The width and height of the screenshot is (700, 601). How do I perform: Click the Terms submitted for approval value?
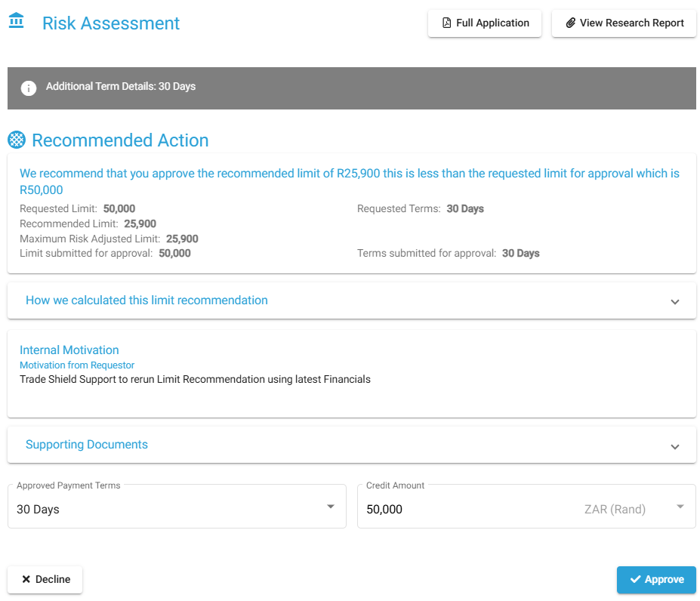[x=520, y=253]
